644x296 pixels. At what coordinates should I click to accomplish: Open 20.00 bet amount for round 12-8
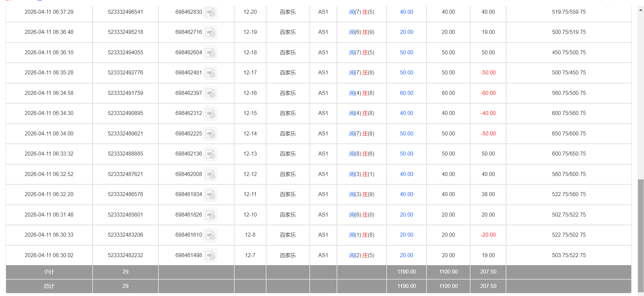[x=406, y=235]
